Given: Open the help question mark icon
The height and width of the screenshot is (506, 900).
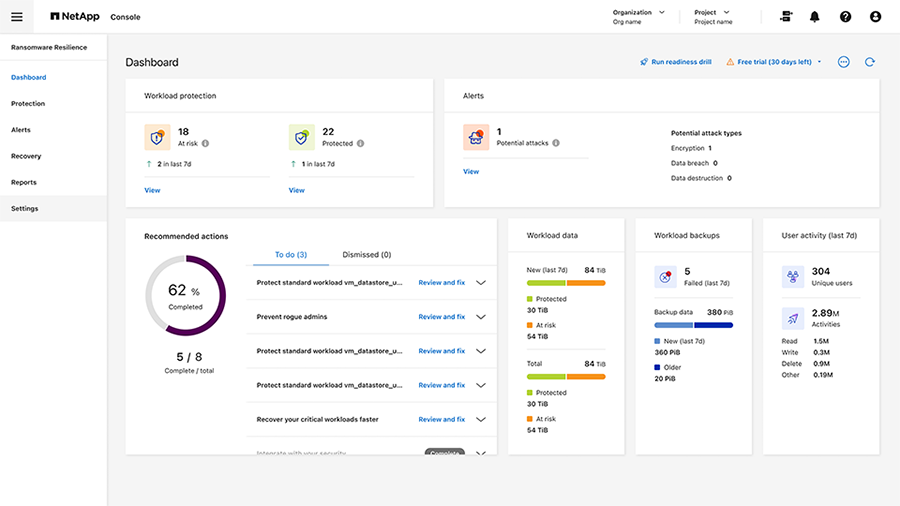Looking at the screenshot, I should (x=845, y=17).
